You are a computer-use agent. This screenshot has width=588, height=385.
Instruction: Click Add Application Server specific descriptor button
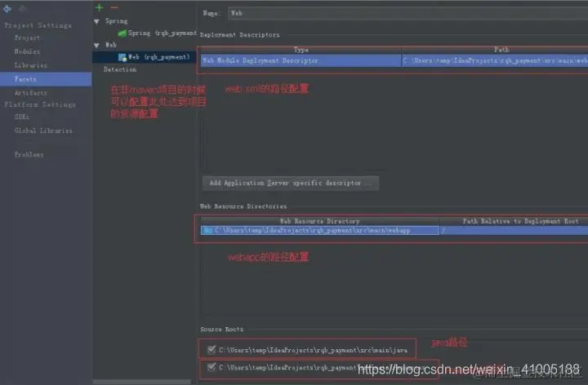291,184
